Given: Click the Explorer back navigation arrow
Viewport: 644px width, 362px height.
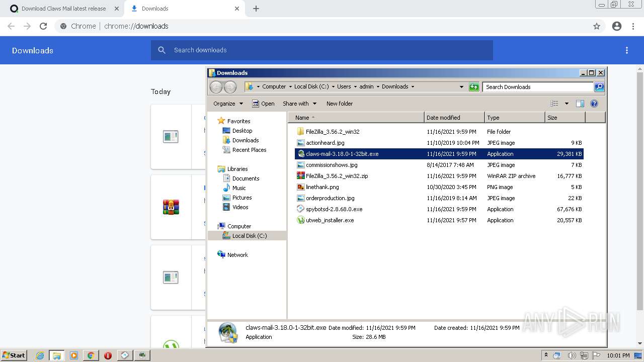Looking at the screenshot, I should tap(216, 87).
